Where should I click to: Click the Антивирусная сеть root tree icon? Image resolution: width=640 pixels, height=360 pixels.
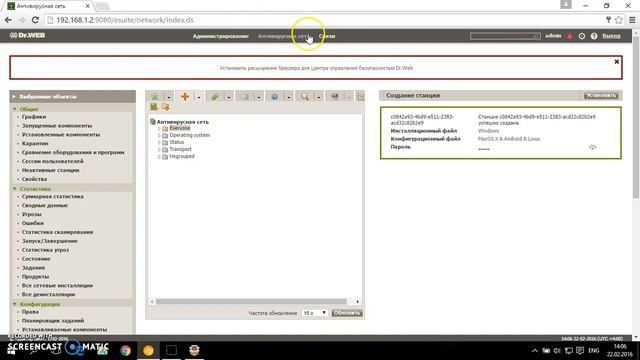pyautogui.click(x=153, y=122)
